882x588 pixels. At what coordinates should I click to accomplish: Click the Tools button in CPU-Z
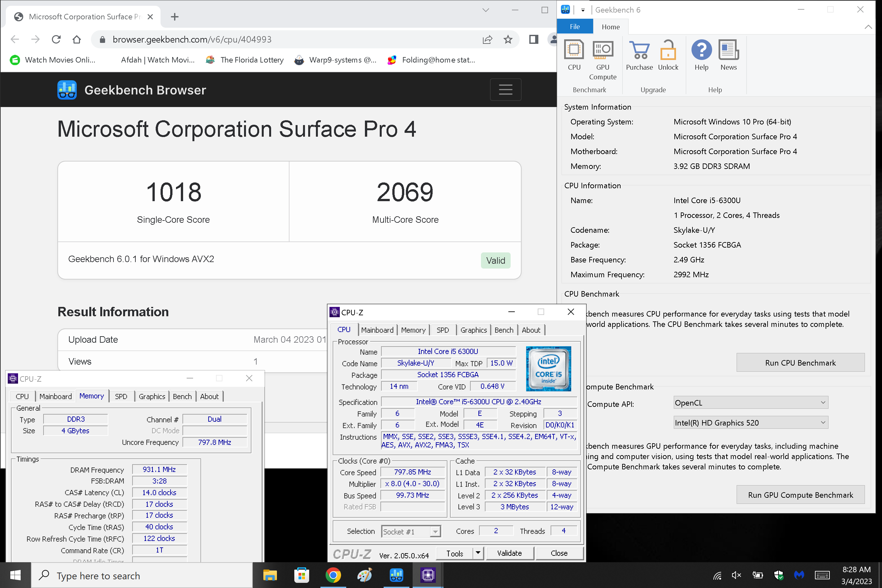point(455,553)
